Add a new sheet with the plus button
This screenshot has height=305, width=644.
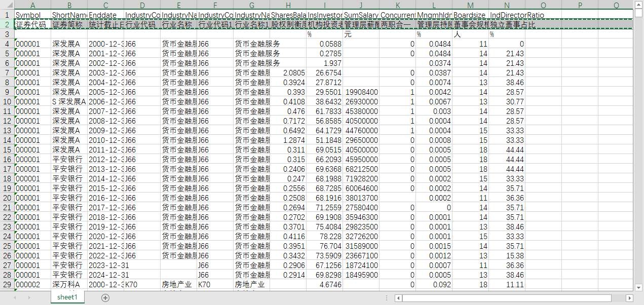(105, 298)
